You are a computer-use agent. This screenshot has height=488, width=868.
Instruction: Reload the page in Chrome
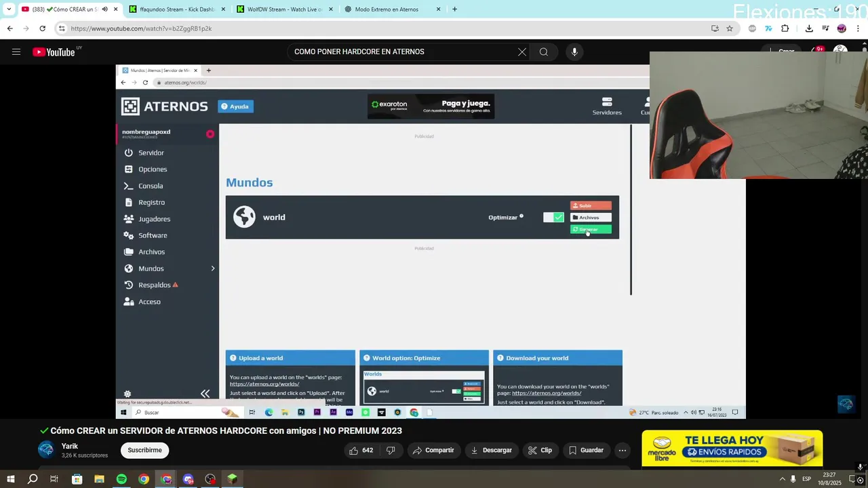pos(42,28)
